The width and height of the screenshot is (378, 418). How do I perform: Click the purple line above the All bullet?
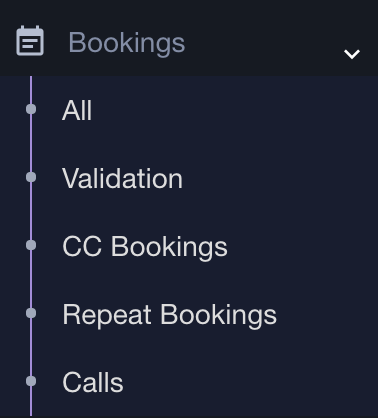(x=31, y=90)
